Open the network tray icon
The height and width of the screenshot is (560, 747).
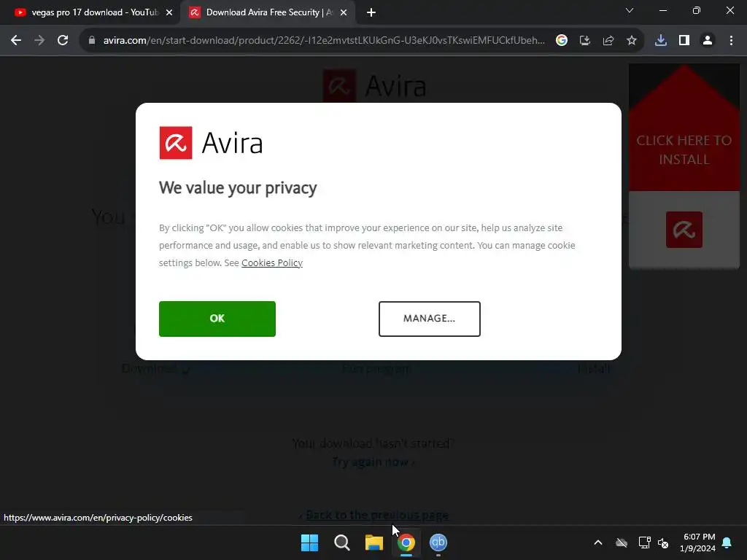645,542
